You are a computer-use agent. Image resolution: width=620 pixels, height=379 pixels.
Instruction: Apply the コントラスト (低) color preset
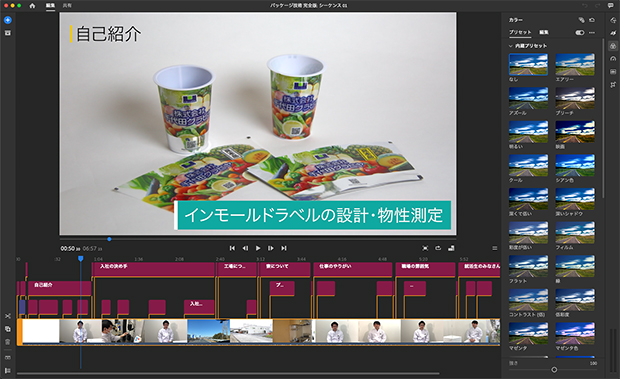pyautogui.click(x=528, y=300)
